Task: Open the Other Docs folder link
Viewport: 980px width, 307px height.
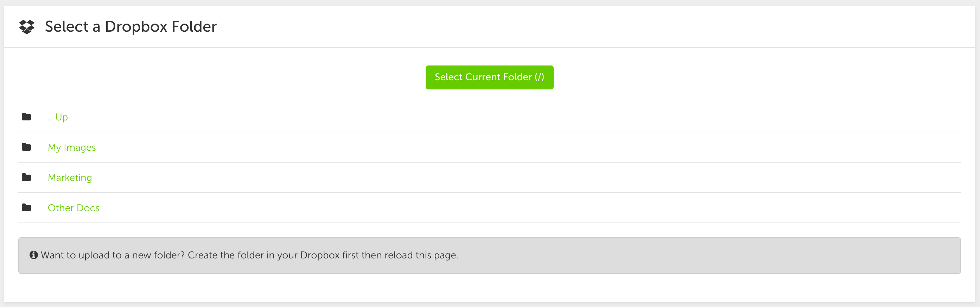Action: click(74, 208)
